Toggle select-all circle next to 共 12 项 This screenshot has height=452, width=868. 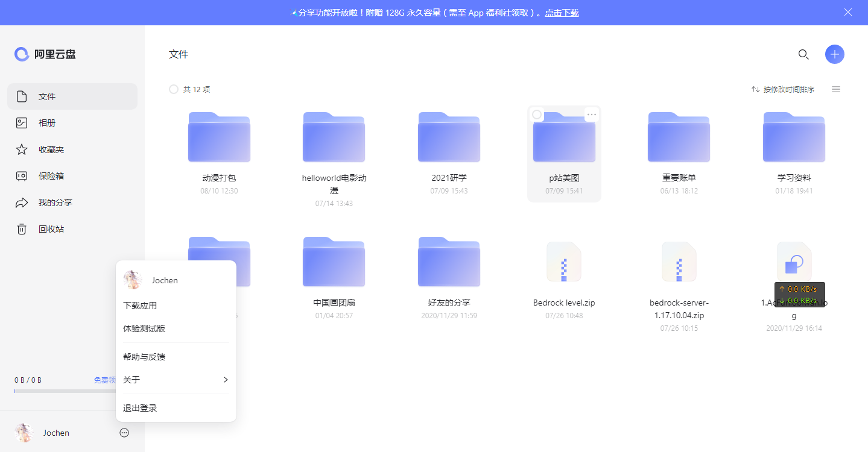(174, 89)
